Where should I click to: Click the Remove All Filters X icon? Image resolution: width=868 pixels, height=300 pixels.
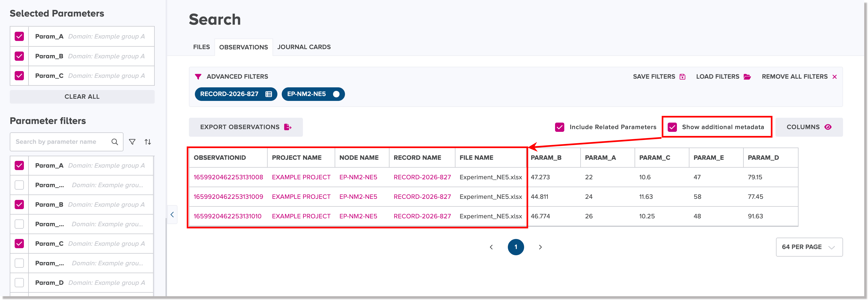(x=835, y=77)
